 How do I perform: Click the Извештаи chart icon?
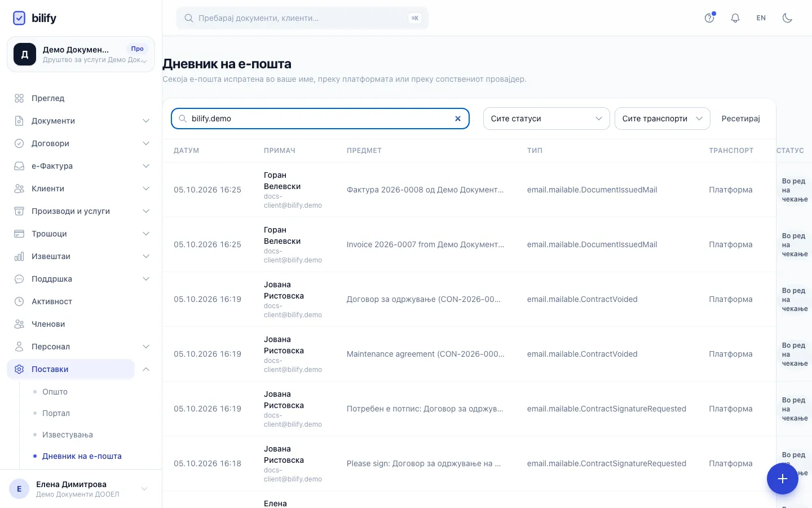[19, 256]
